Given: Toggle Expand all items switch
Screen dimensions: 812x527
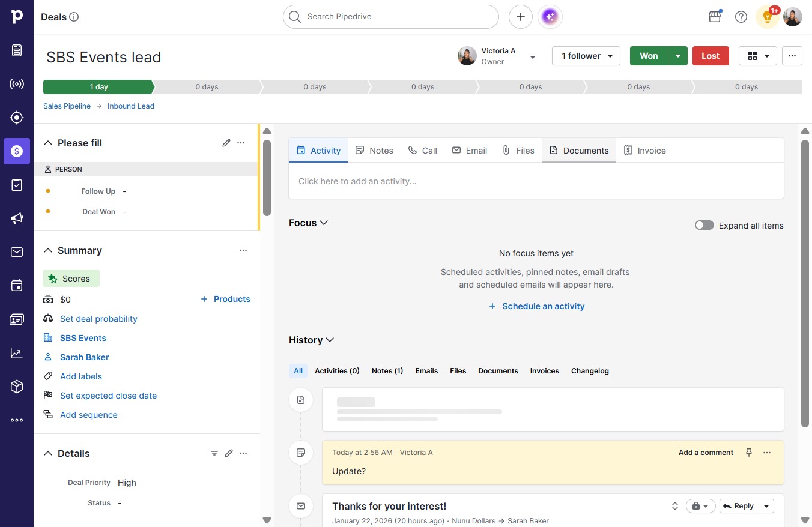Looking at the screenshot, I should tap(704, 226).
